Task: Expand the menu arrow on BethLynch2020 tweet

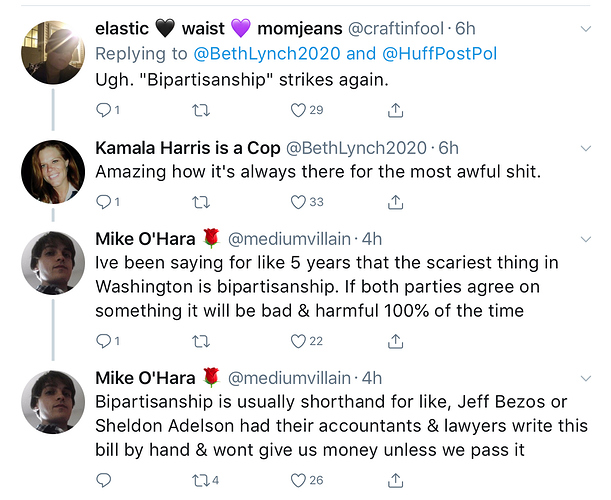Action: (586, 148)
